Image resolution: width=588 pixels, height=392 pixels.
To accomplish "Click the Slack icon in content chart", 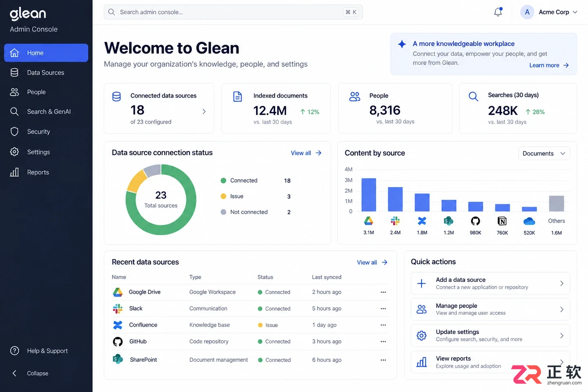I will click(x=395, y=221).
